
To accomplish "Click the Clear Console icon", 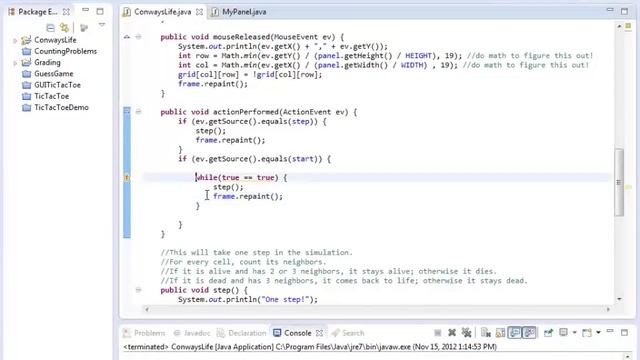I will coord(485,333).
